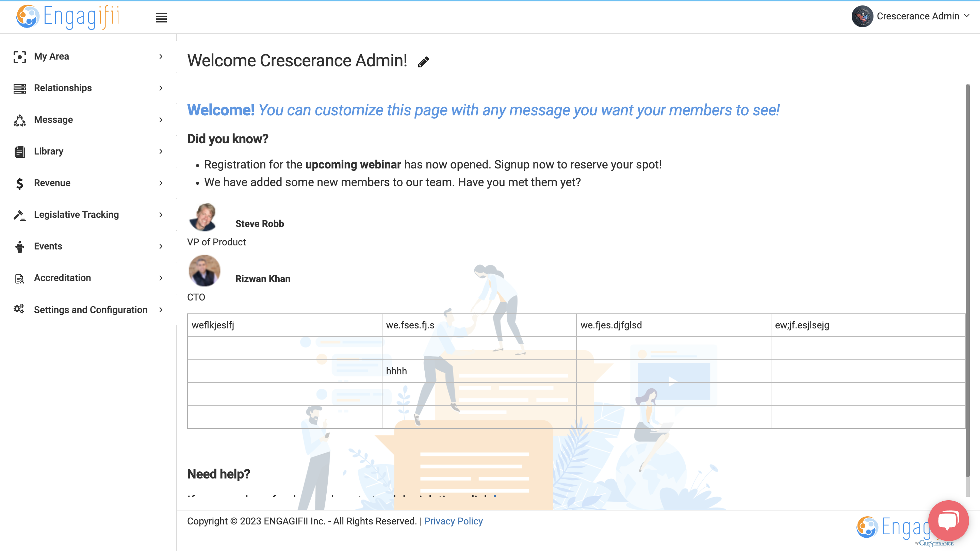Expand Settings and Configuration chevron

tap(161, 310)
